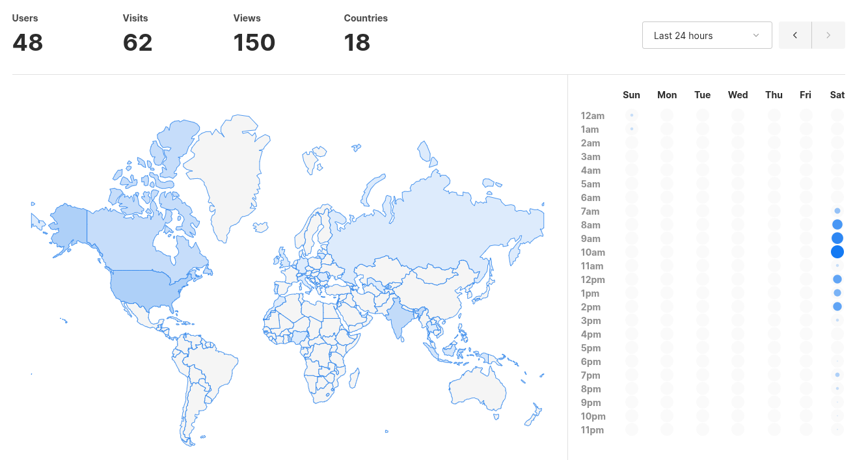Select the Countries metric total
Viewport: 868px width, 460px height.
pos(357,42)
